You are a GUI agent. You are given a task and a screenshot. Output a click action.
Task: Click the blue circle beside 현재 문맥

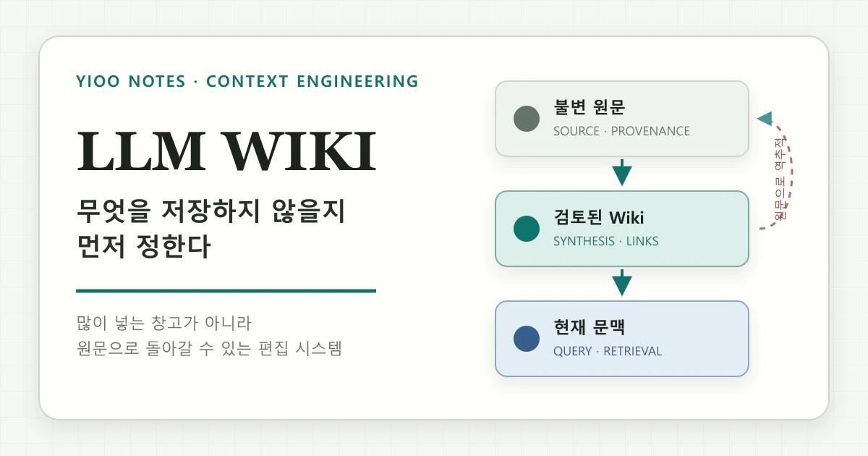tap(527, 339)
